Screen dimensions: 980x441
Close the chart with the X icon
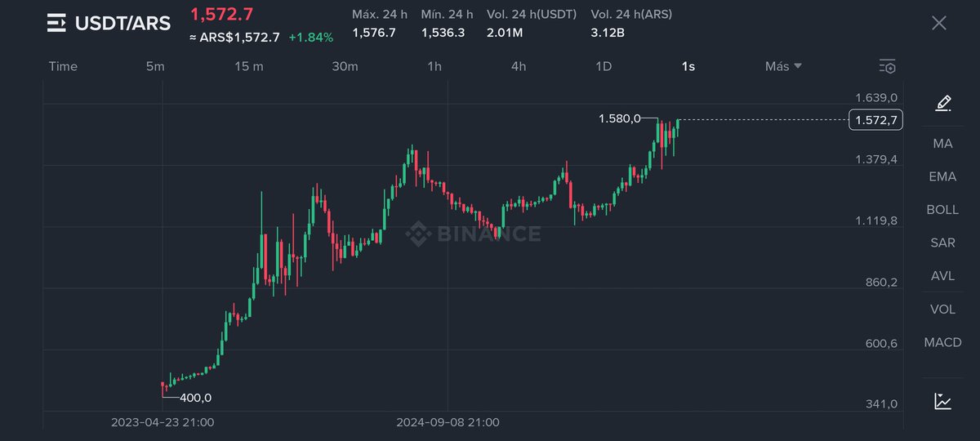[x=939, y=23]
